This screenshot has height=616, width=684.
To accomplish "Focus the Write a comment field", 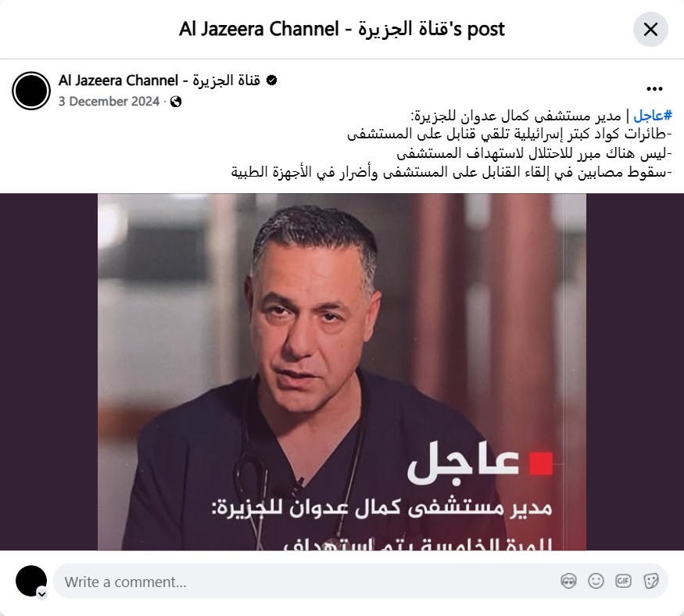I will (x=306, y=582).
